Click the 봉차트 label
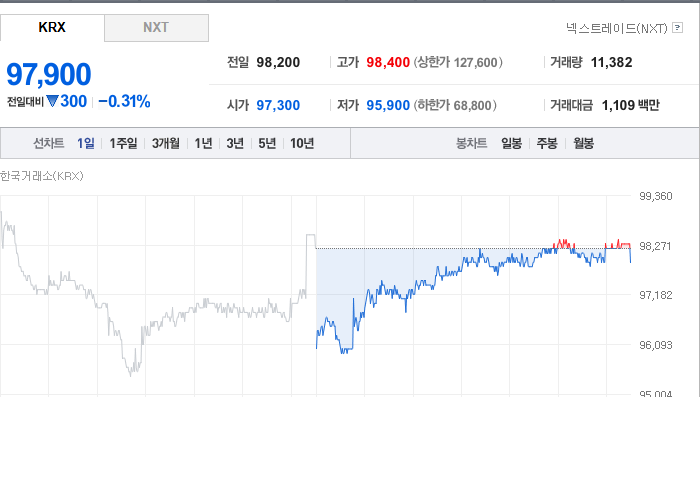The width and height of the screenshot is (700, 490). [x=471, y=143]
